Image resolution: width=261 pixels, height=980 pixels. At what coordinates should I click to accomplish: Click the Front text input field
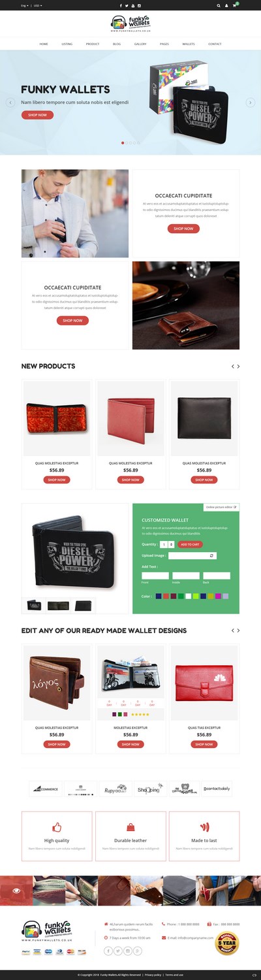tap(155, 576)
